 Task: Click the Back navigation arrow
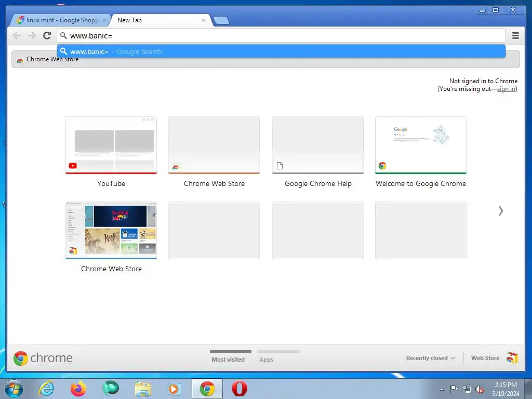tap(17, 36)
